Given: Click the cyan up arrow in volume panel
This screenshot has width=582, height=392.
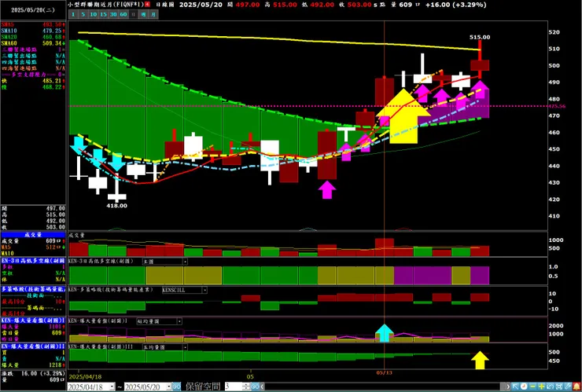Looking at the screenshot, I should click(384, 332).
